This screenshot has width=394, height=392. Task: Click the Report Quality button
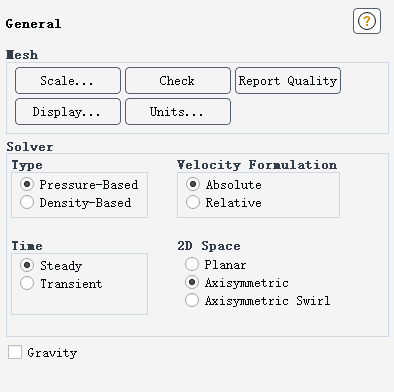pos(288,81)
